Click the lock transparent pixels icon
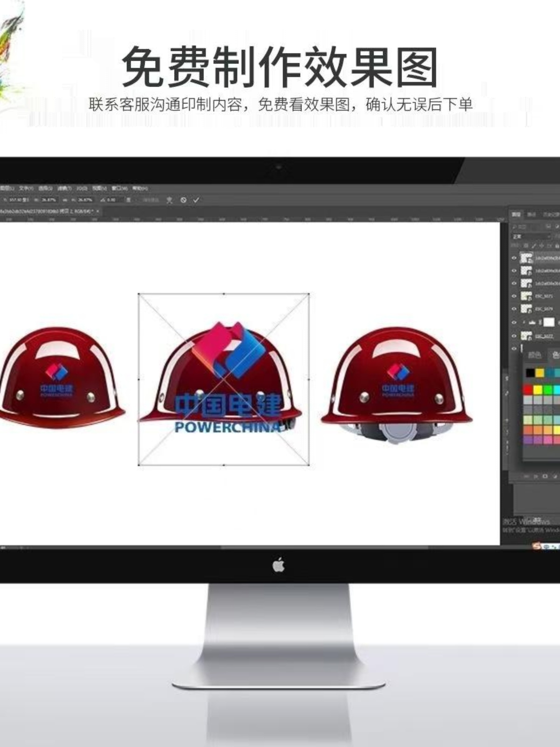This screenshot has height=747, width=560. [x=526, y=246]
